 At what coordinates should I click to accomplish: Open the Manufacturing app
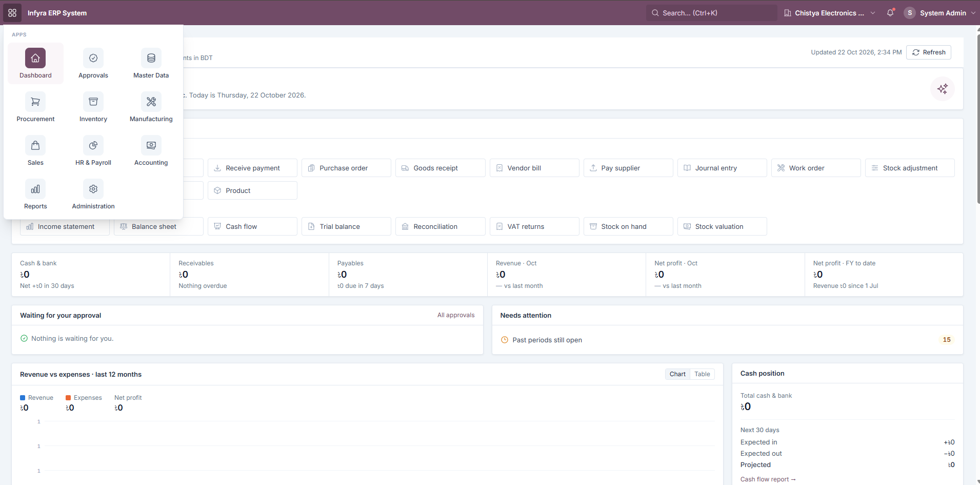[151, 107]
